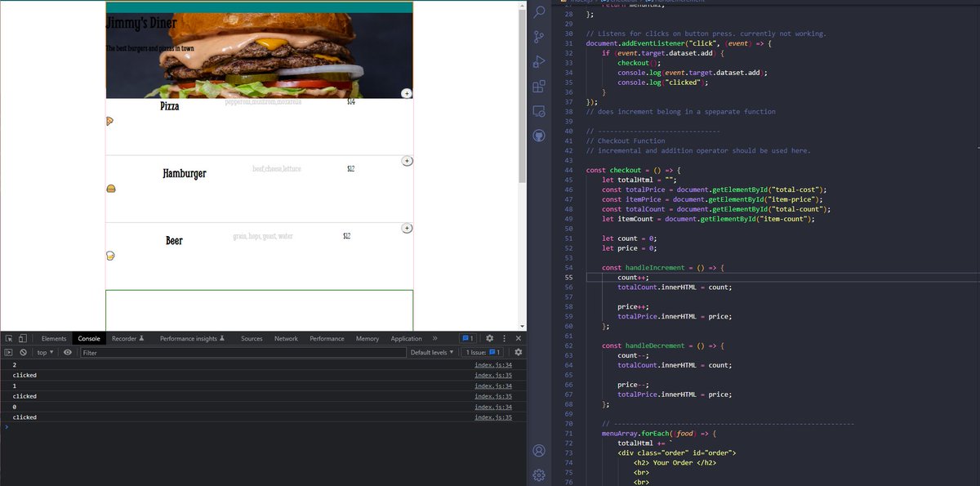Click the Beer item title
This screenshot has width=980, height=486.
(174, 241)
